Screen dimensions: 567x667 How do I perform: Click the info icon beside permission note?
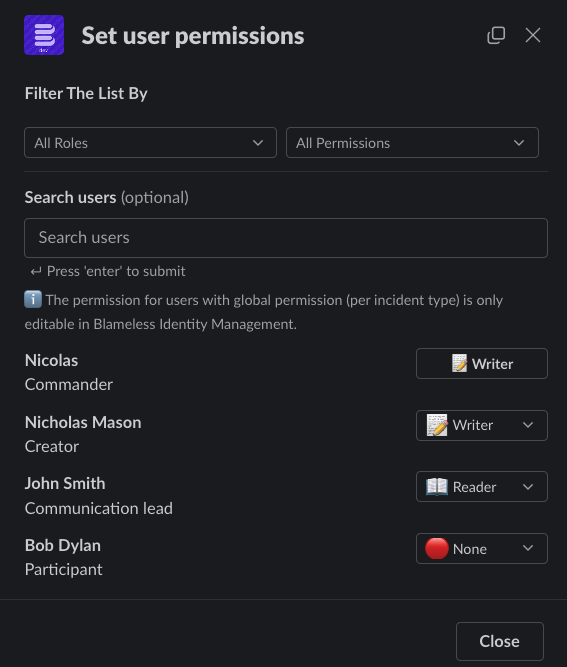point(33,299)
